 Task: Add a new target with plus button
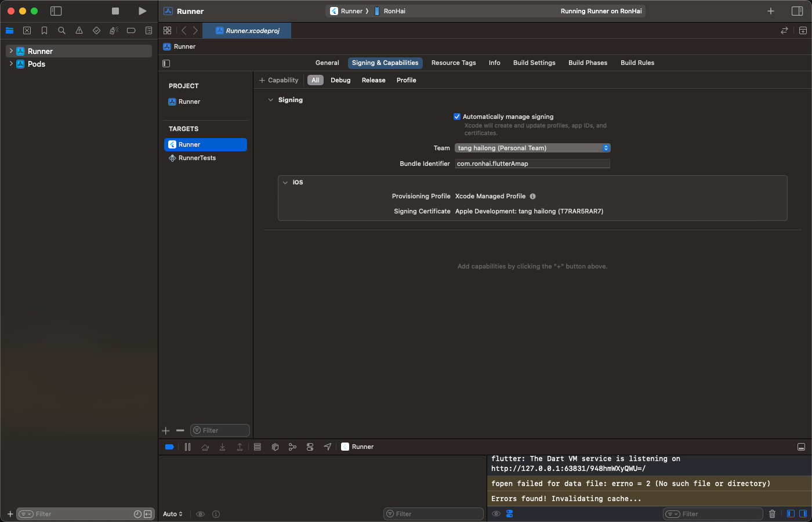click(166, 430)
